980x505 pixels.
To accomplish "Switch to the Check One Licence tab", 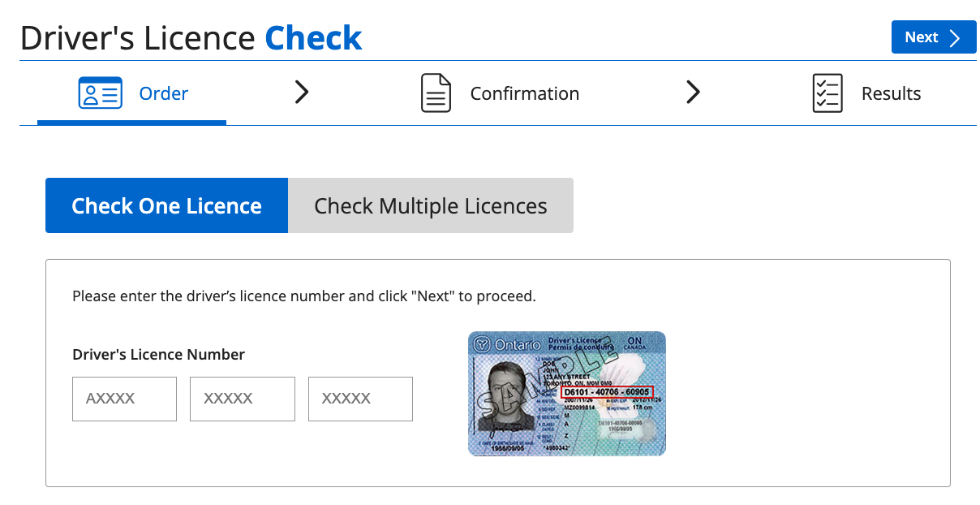I will coord(166,205).
